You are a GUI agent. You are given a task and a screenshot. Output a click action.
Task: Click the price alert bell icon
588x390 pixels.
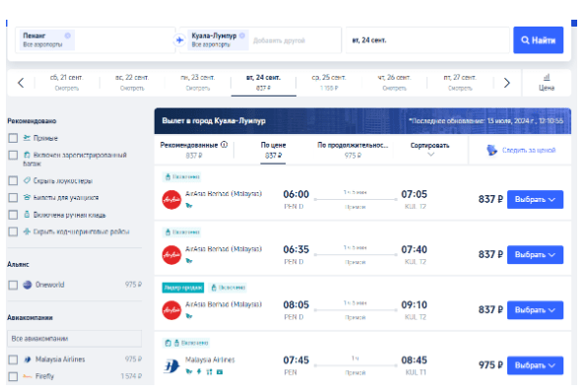point(491,150)
